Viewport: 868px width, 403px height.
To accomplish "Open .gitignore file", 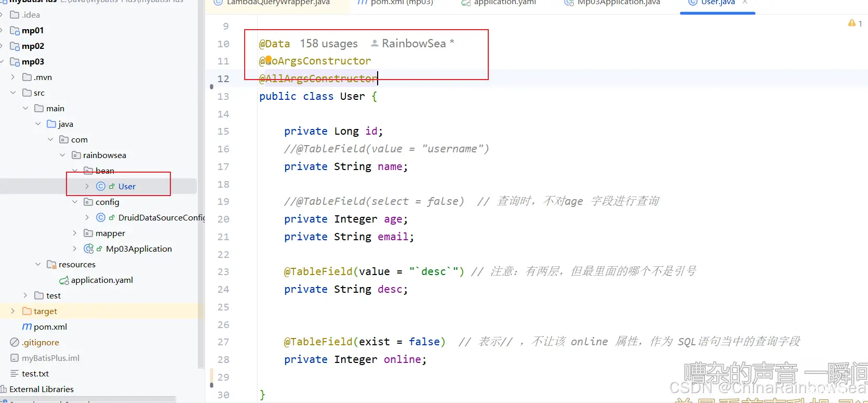I will (x=41, y=342).
